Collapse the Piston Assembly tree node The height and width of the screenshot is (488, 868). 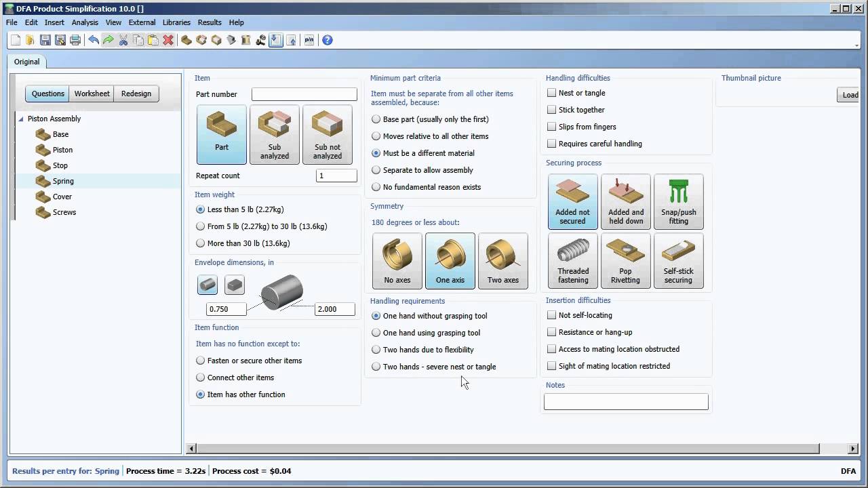[x=20, y=119]
